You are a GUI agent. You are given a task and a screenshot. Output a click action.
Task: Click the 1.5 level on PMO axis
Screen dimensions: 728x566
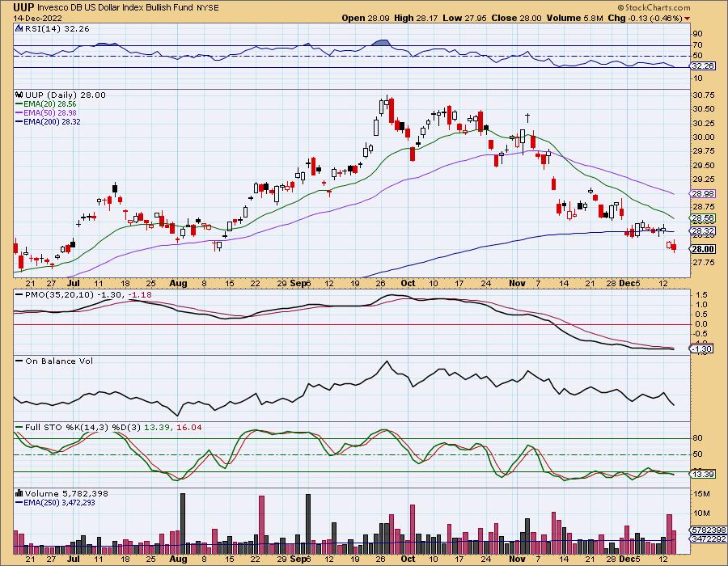702,294
